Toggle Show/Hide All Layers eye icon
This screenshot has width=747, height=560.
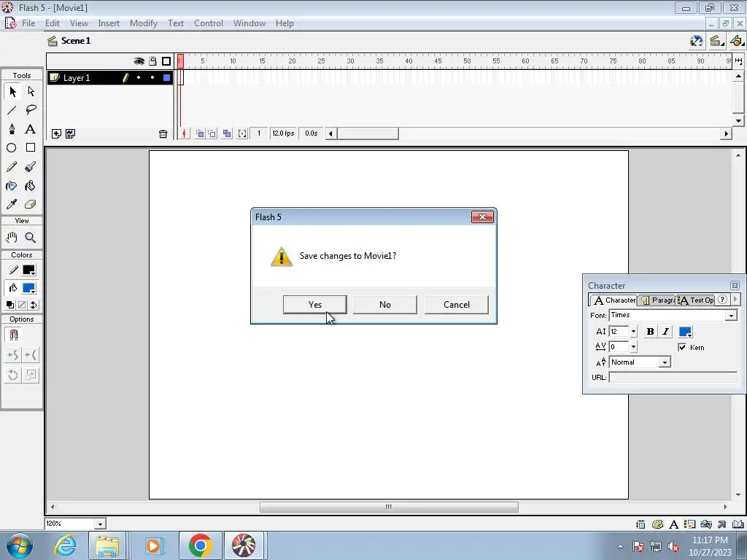click(139, 61)
